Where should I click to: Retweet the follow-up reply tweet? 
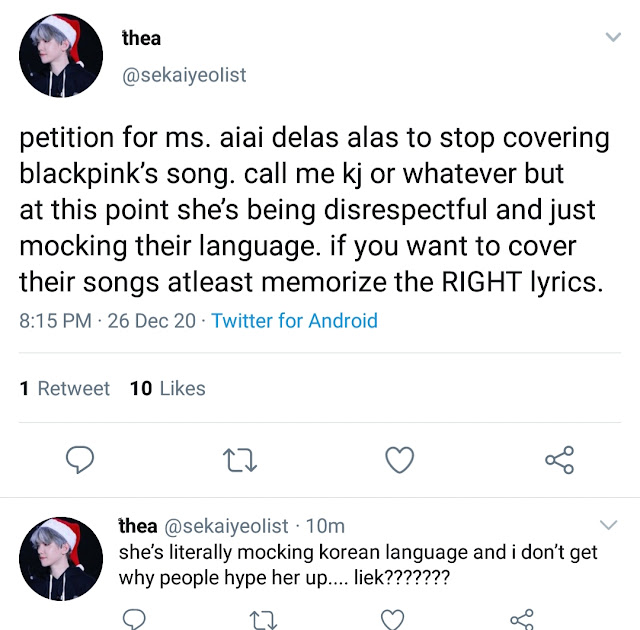(263, 620)
